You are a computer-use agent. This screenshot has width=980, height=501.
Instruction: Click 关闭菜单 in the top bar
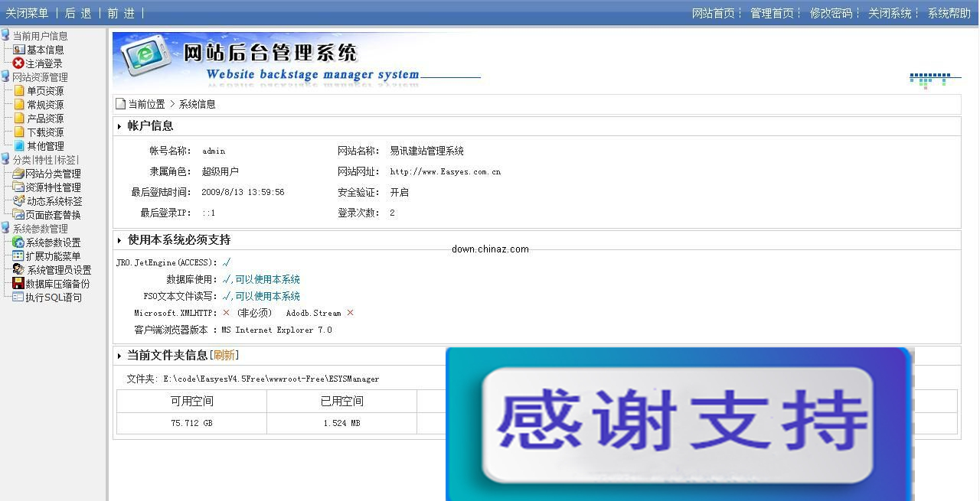[27, 13]
